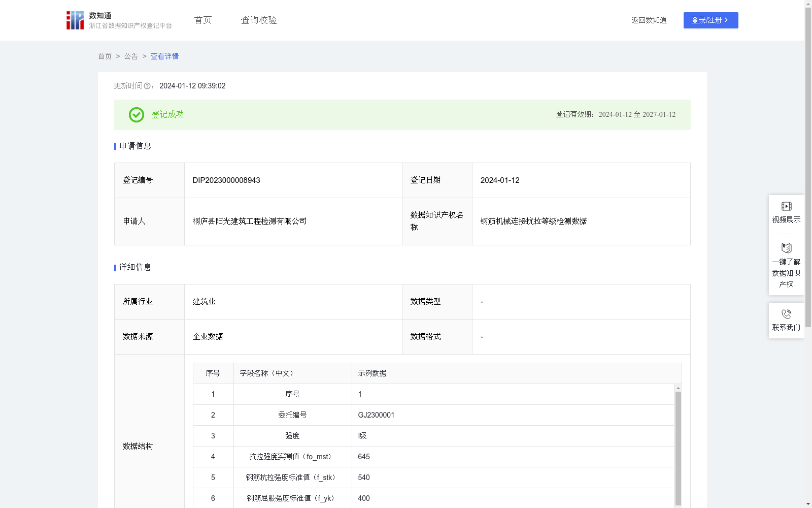The width and height of the screenshot is (812, 508).
Task: Click the 建筑业 industry value
Action: (x=204, y=302)
